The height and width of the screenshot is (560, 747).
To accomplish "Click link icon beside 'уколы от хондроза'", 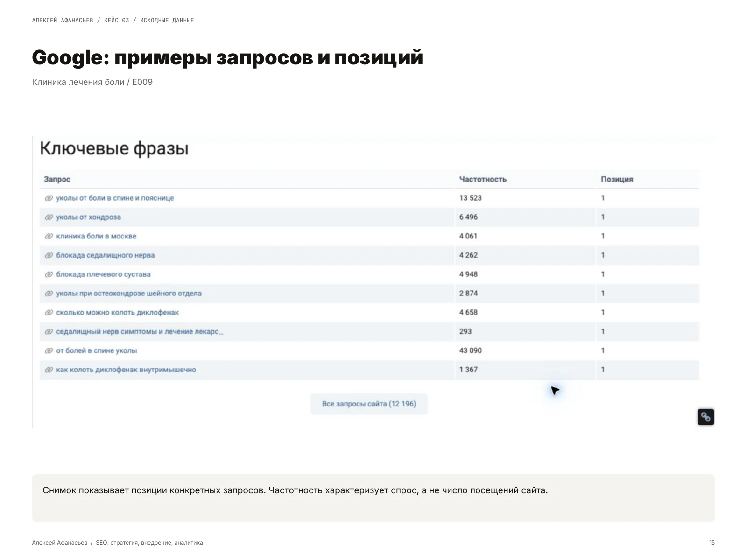I will 49,217.
